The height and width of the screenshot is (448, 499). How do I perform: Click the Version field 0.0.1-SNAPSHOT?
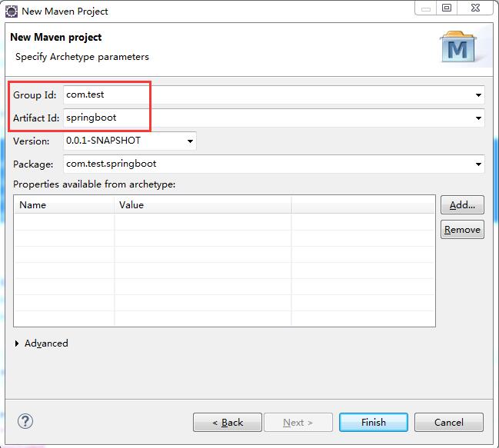pos(129,141)
